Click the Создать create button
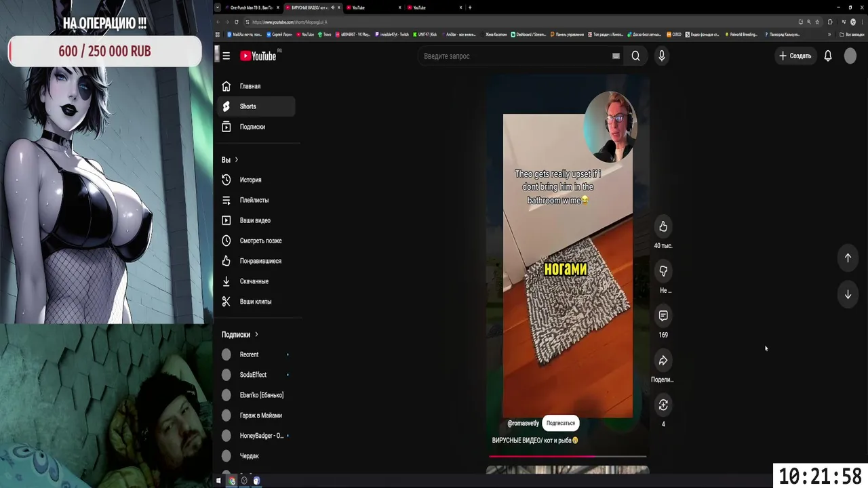 point(795,56)
